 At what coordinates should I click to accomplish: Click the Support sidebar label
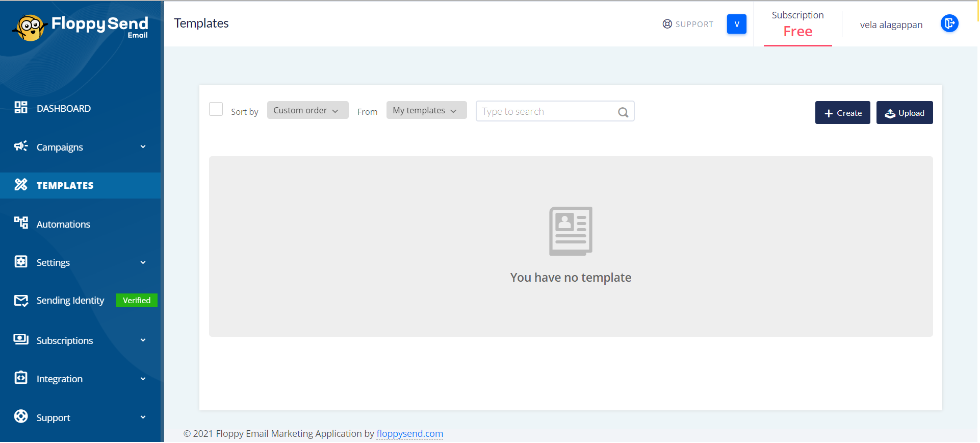coord(54,418)
